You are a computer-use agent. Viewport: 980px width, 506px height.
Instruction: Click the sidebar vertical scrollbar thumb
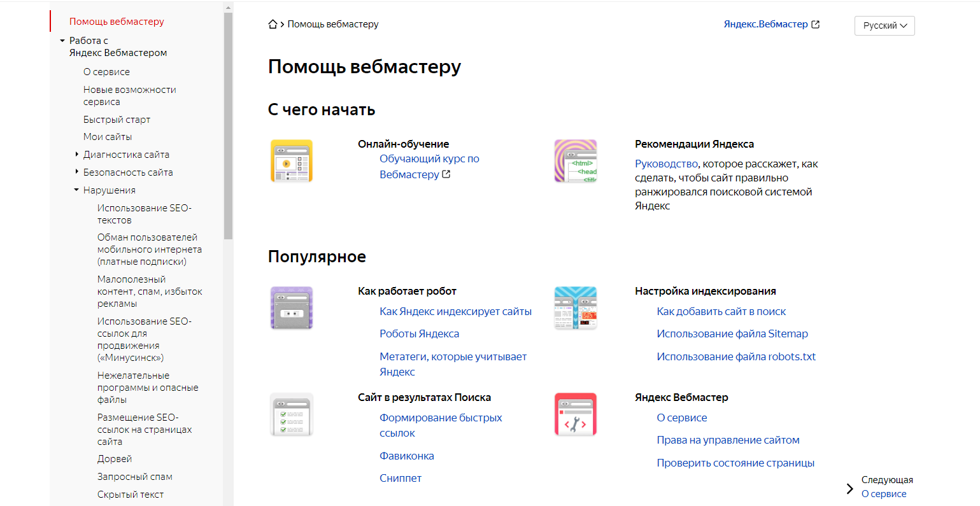228,126
